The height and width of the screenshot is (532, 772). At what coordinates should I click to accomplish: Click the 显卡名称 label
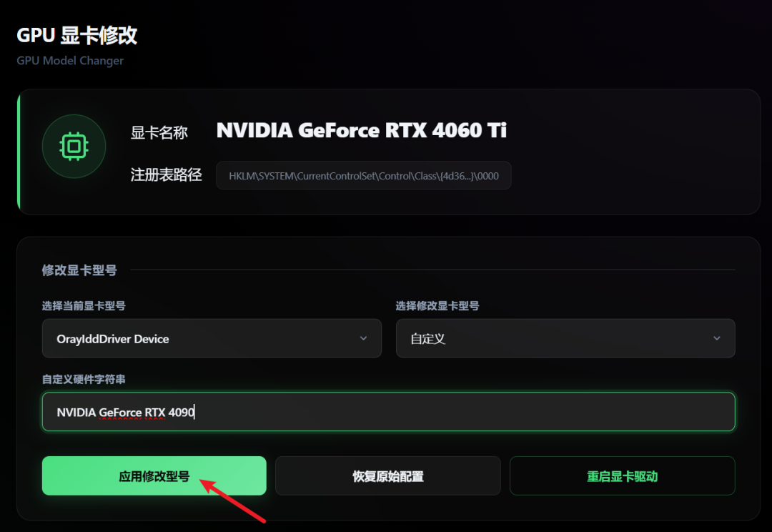pyautogui.click(x=159, y=132)
